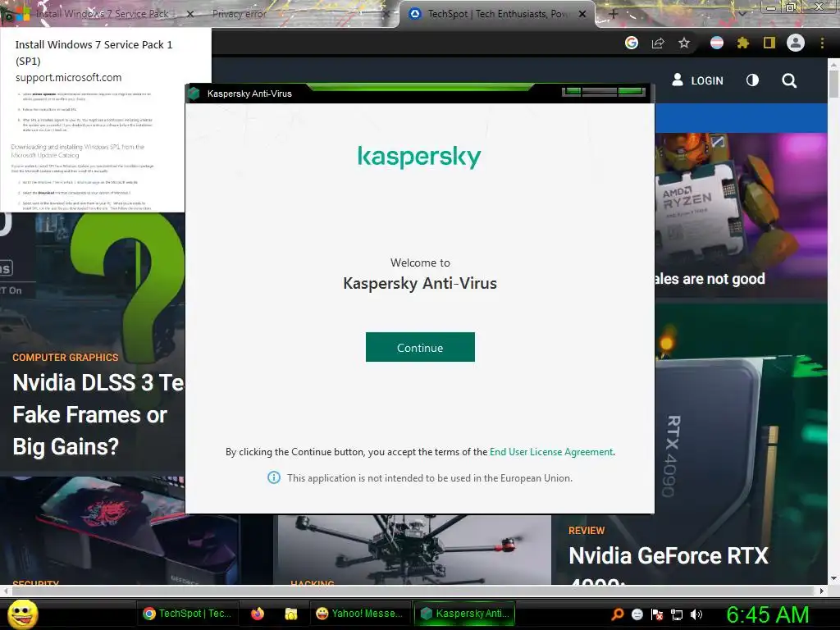840x630 pixels.
Task: Open the file explorer folder taskbar icon
Action: [291, 614]
